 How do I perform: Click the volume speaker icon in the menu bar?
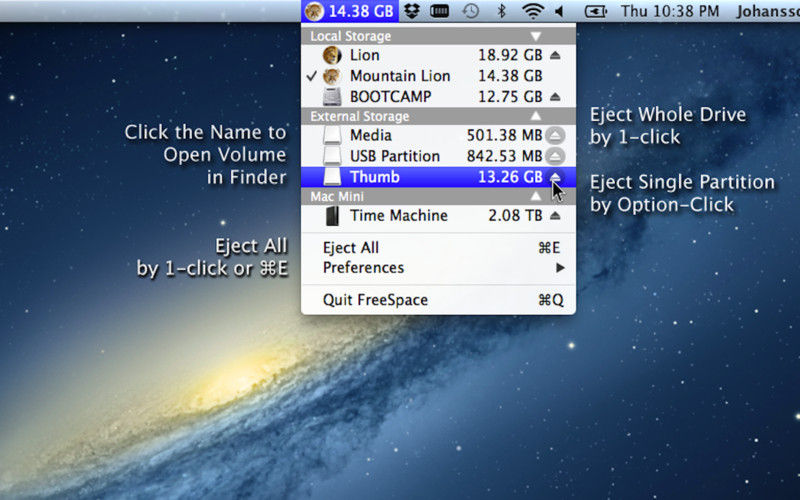pyautogui.click(x=559, y=11)
